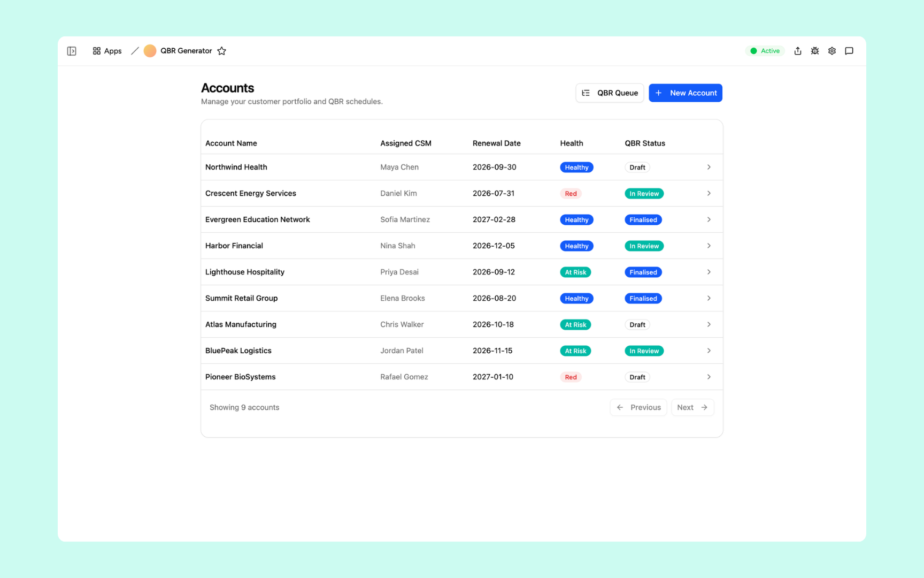Select the Evergreen Education Network account name
The width and height of the screenshot is (924, 578).
click(258, 219)
